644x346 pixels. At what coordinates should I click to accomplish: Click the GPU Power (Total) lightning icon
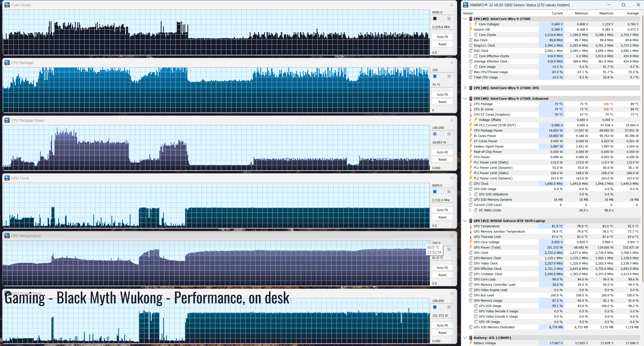tap(471, 247)
